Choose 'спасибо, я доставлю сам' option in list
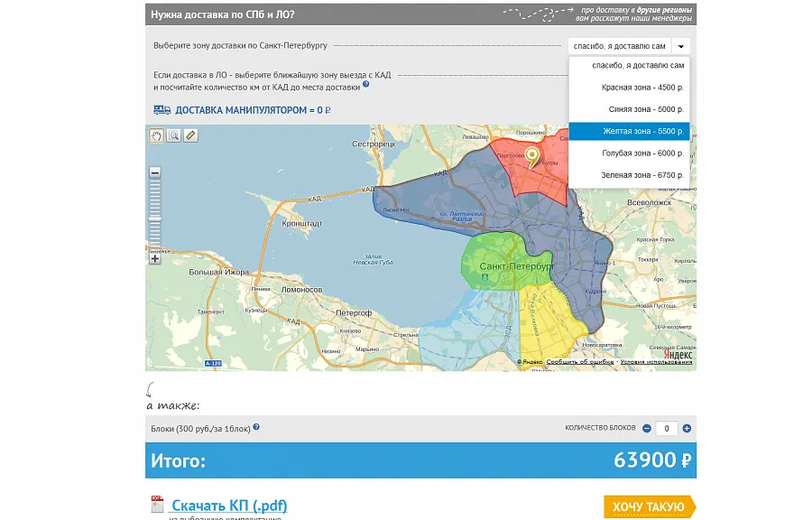Screen dimensions: 812x520 click(629, 65)
